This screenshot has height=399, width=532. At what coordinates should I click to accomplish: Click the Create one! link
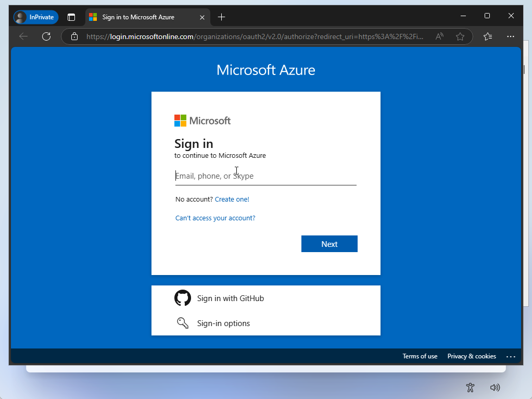point(232,199)
